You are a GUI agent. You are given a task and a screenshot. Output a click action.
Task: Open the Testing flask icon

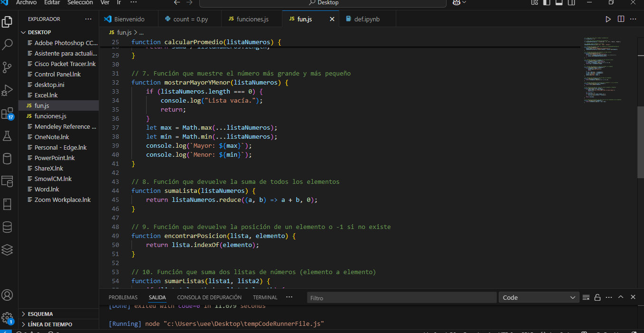coord(7,136)
